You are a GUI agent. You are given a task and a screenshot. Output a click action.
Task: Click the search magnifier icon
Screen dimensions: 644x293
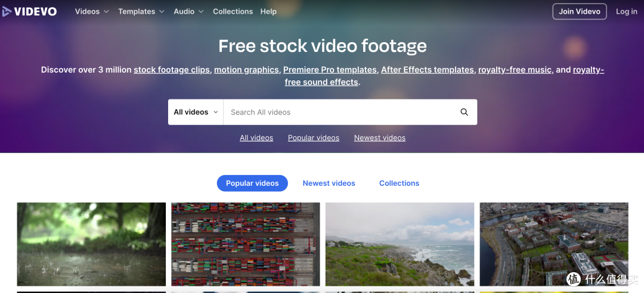pos(464,112)
